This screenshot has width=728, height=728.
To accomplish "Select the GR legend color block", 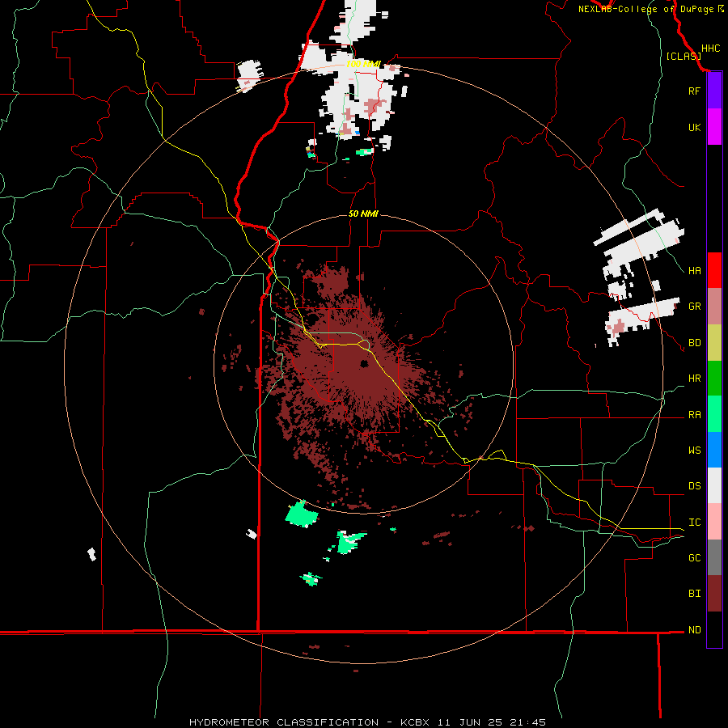I will pyautogui.click(x=714, y=307).
